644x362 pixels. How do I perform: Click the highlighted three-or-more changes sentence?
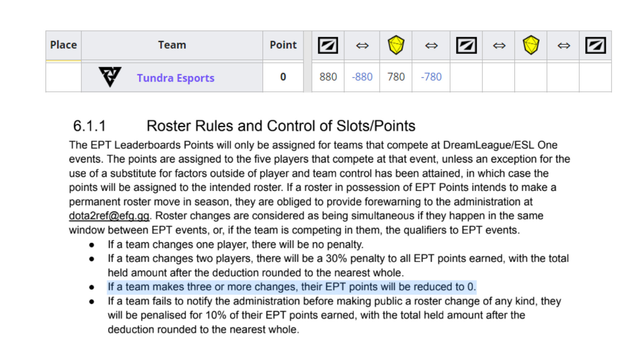[291, 287]
